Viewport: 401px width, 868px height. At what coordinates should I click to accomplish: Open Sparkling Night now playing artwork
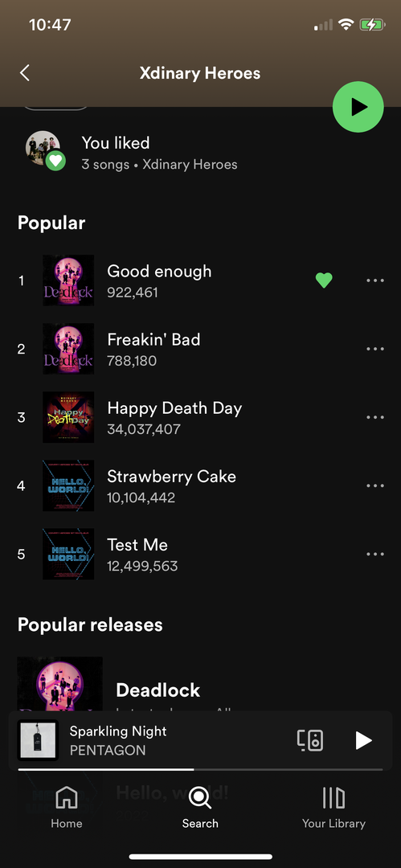[38, 740]
